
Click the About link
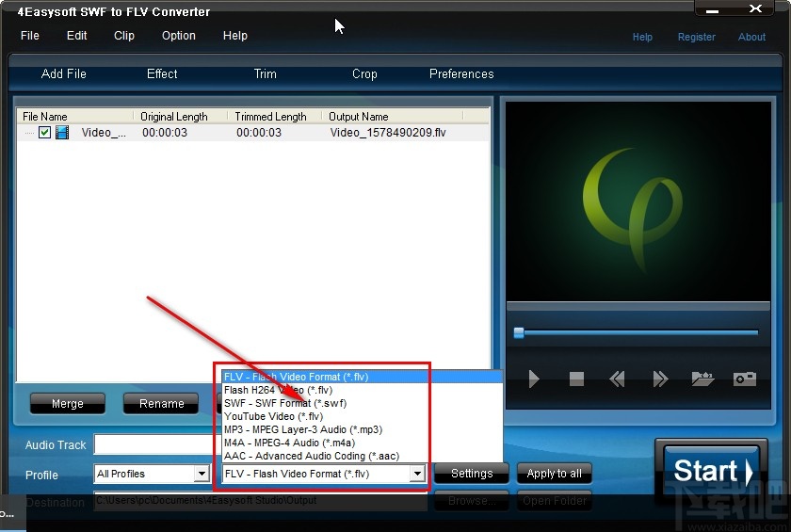pyautogui.click(x=751, y=37)
